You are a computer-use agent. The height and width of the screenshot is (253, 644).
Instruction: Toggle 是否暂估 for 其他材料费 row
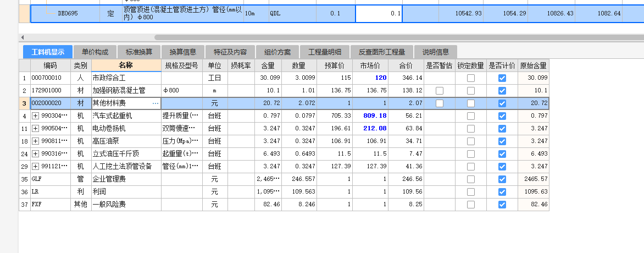[x=440, y=103]
